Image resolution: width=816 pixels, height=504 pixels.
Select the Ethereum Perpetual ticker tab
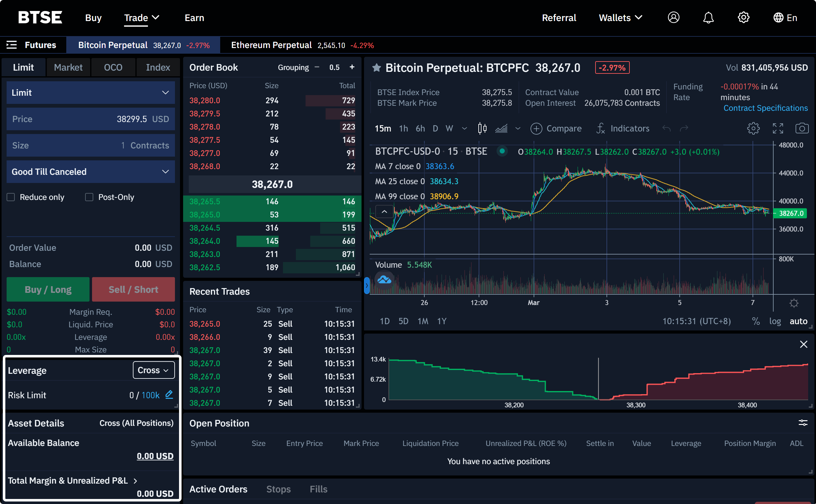click(x=302, y=45)
